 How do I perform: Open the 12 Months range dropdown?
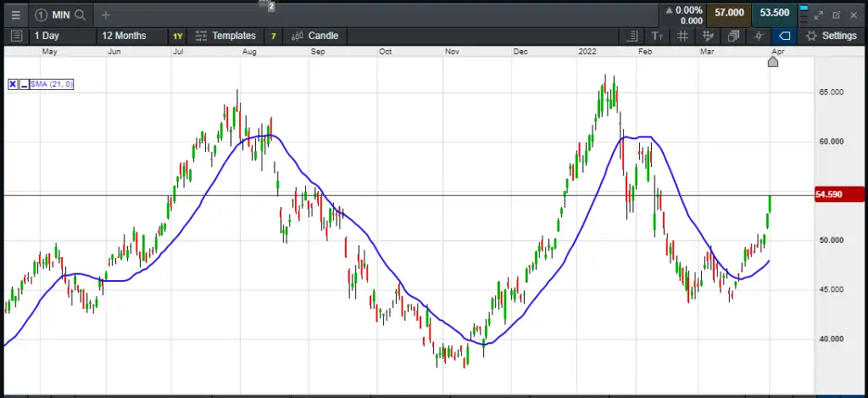[124, 36]
